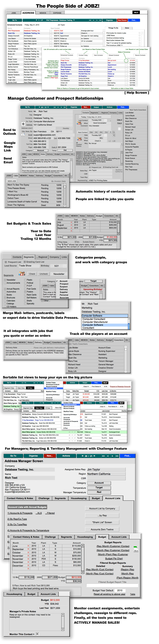This screenshot has width=159, height=644.
Task: Toggle the Newsletter segment checkbox
Action: [5, 280]
